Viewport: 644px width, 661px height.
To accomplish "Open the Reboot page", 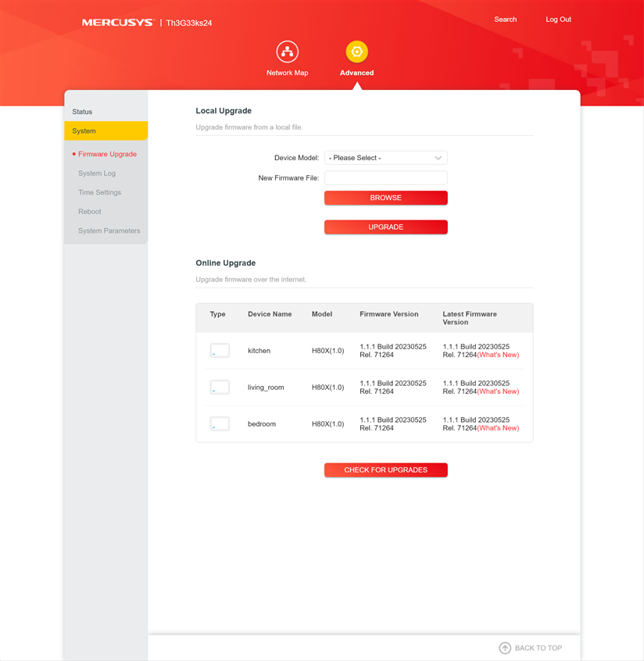I will (89, 212).
